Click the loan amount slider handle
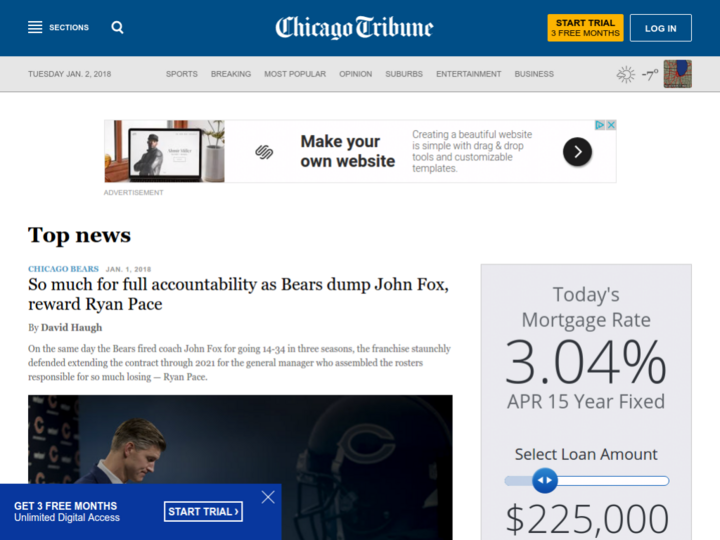 click(544, 481)
